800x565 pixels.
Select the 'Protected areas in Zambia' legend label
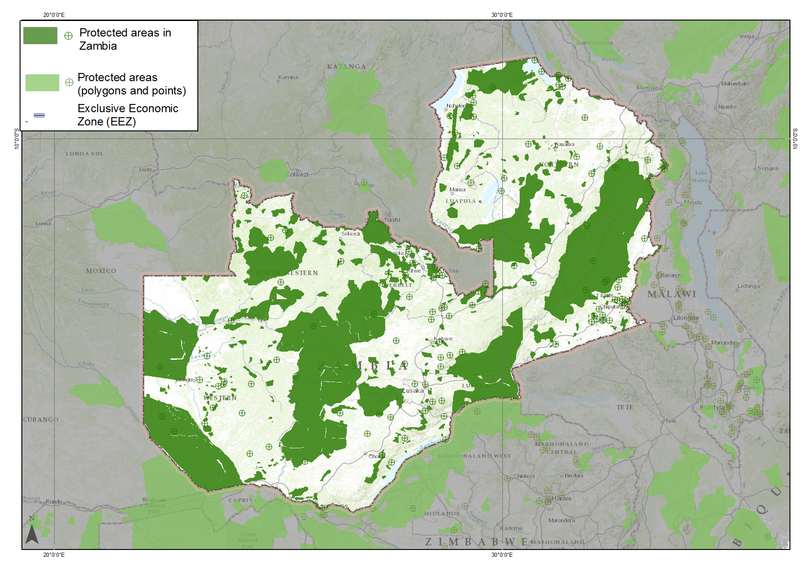tap(125, 39)
